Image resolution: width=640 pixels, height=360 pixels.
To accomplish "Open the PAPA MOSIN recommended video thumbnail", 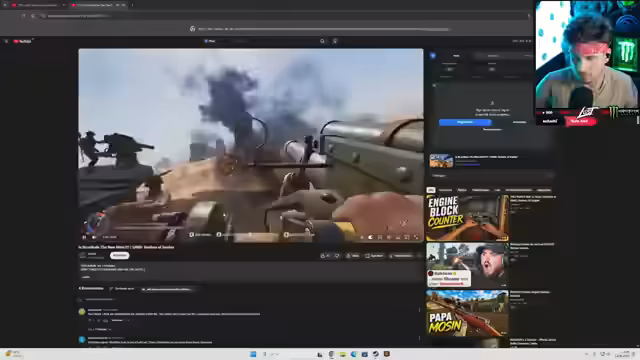I will pos(467,313).
